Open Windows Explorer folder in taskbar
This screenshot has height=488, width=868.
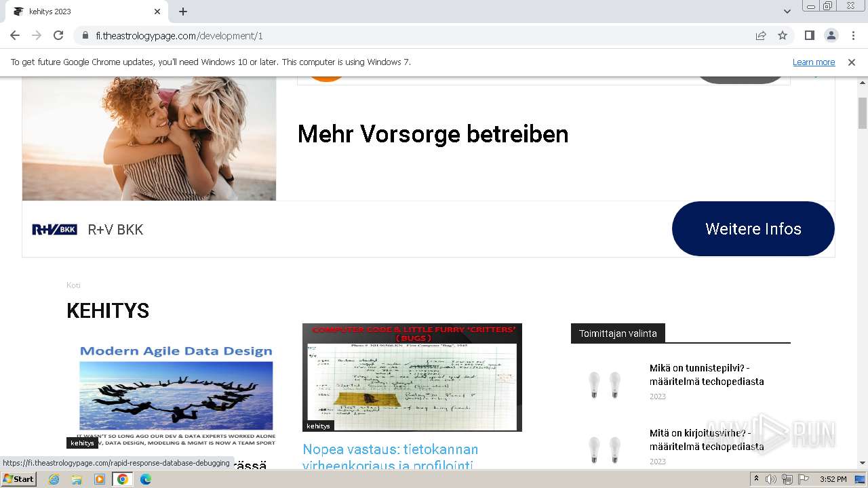77,479
